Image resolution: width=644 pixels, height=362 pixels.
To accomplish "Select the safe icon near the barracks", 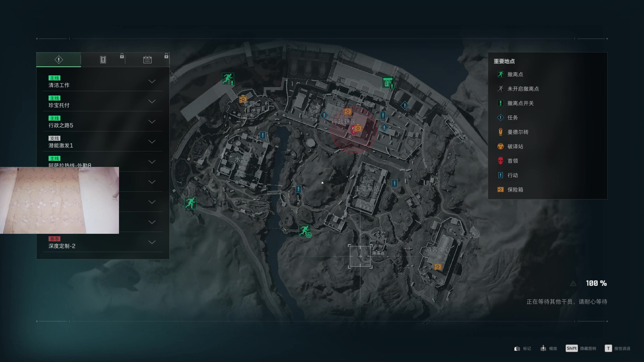I will [x=243, y=99].
